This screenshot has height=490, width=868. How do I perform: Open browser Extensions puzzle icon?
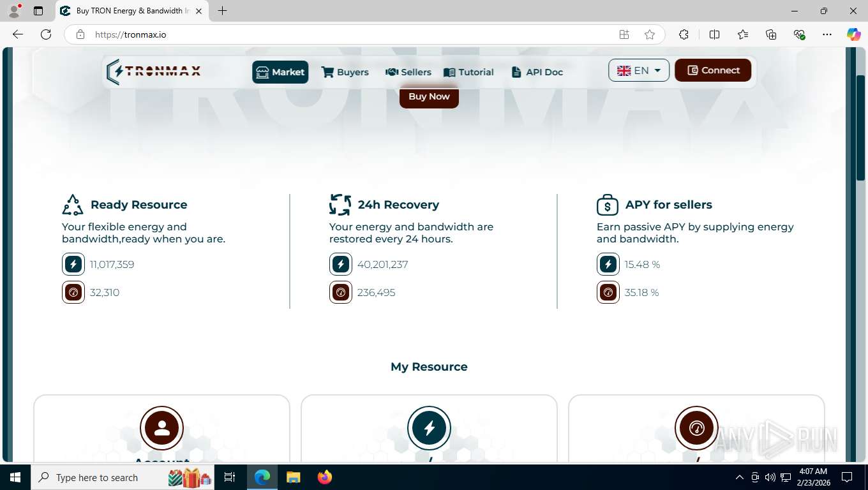(684, 34)
